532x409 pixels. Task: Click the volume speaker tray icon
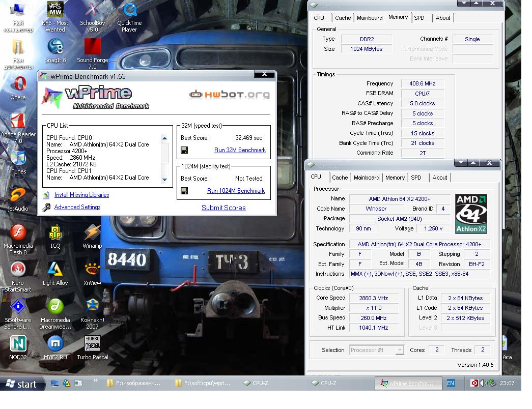point(484,383)
